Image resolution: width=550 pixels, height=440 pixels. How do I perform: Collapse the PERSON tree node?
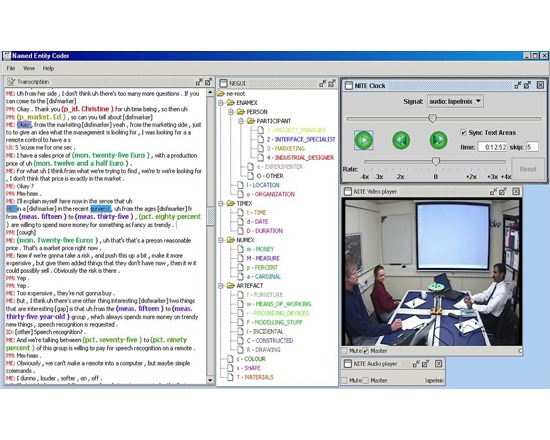coord(231,112)
